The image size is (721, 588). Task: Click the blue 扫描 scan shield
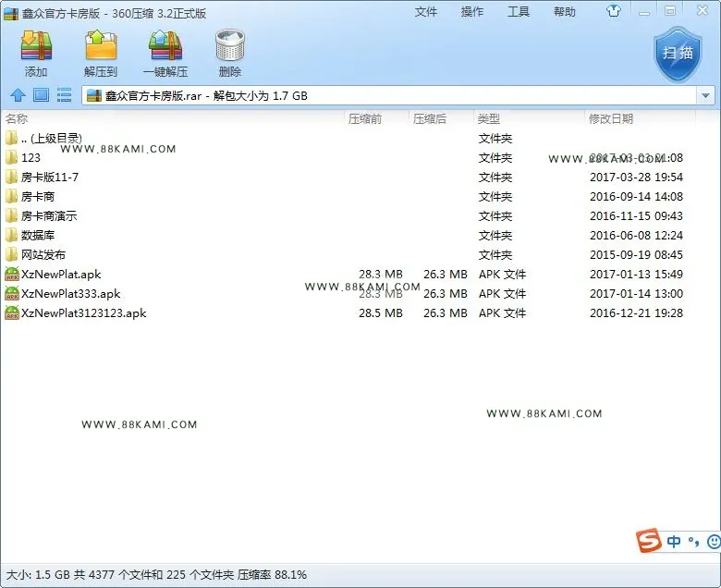(678, 54)
